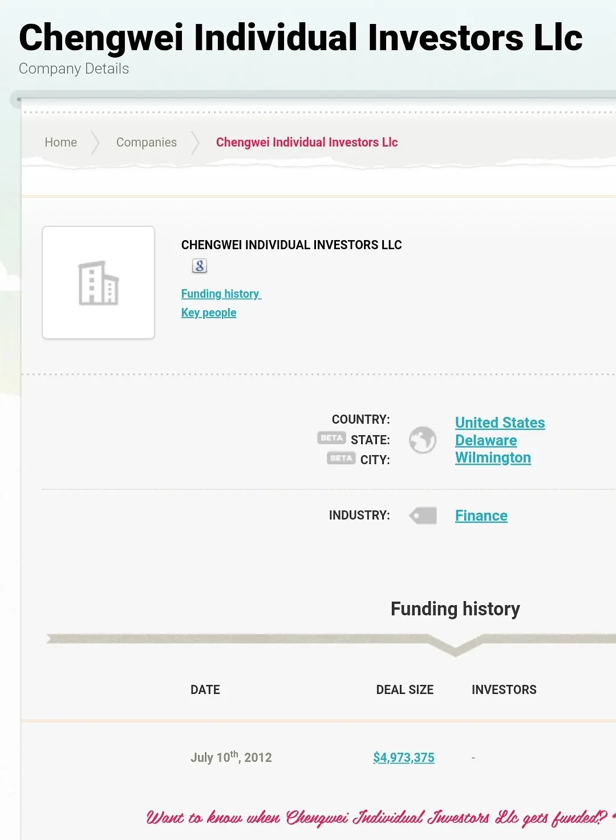The image size is (616, 840).
Task: Click the tag icon next to Industry
Action: (x=423, y=516)
